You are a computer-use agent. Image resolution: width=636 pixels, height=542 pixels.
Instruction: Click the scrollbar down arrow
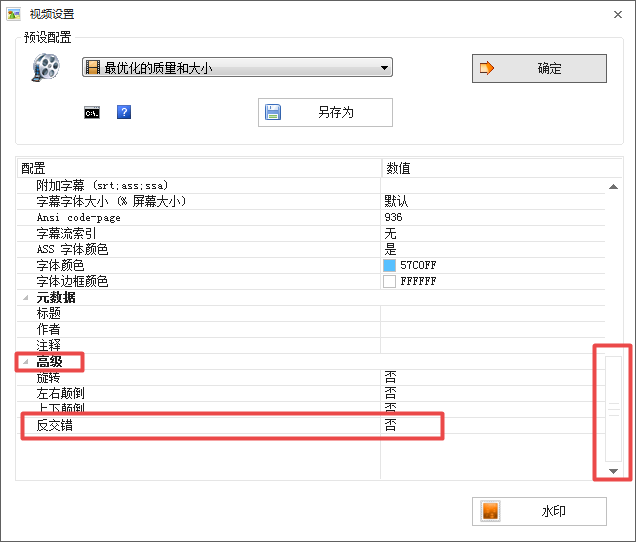click(613, 470)
